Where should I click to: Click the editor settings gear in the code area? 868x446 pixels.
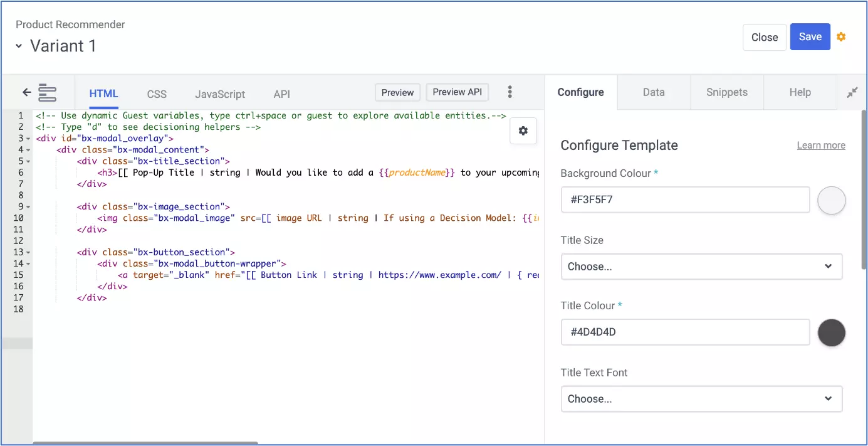click(523, 130)
